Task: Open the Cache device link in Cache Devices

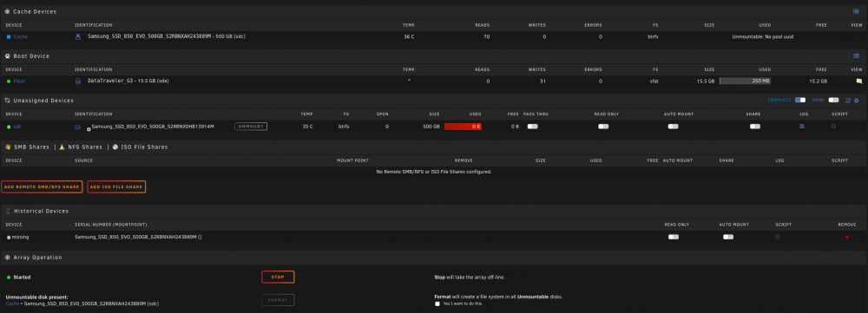Action: pos(21,36)
